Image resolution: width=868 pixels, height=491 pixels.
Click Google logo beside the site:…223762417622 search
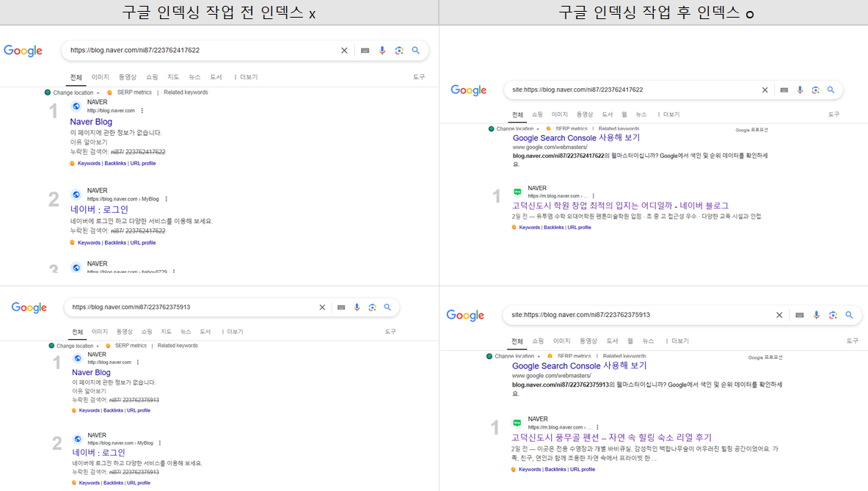(x=469, y=90)
